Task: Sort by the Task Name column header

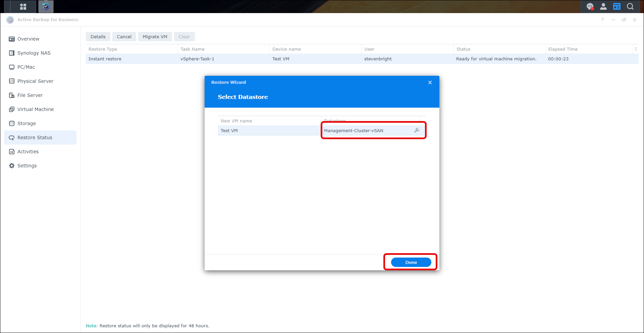Action: pos(193,49)
